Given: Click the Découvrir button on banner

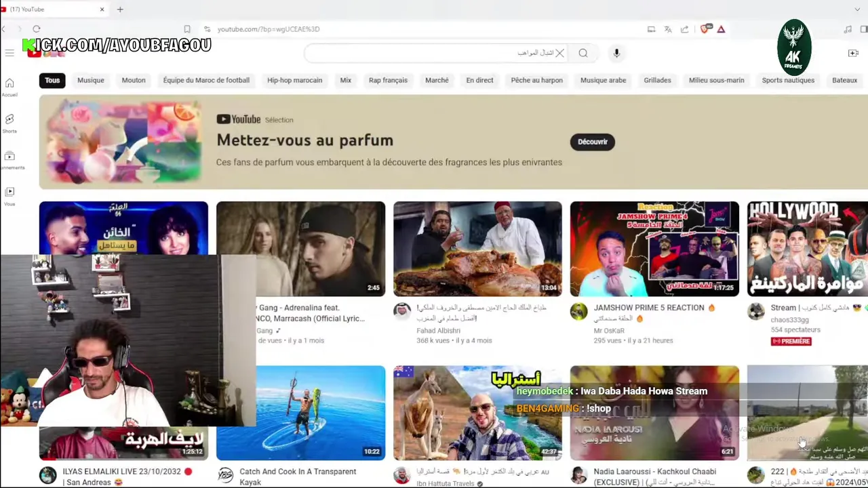Looking at the screenshot, I should 593,142.
